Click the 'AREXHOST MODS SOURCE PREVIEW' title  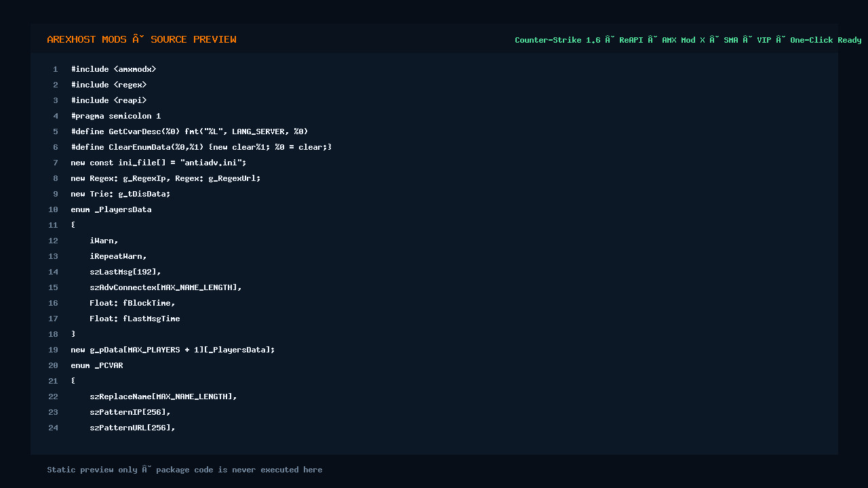coord(142,39)
